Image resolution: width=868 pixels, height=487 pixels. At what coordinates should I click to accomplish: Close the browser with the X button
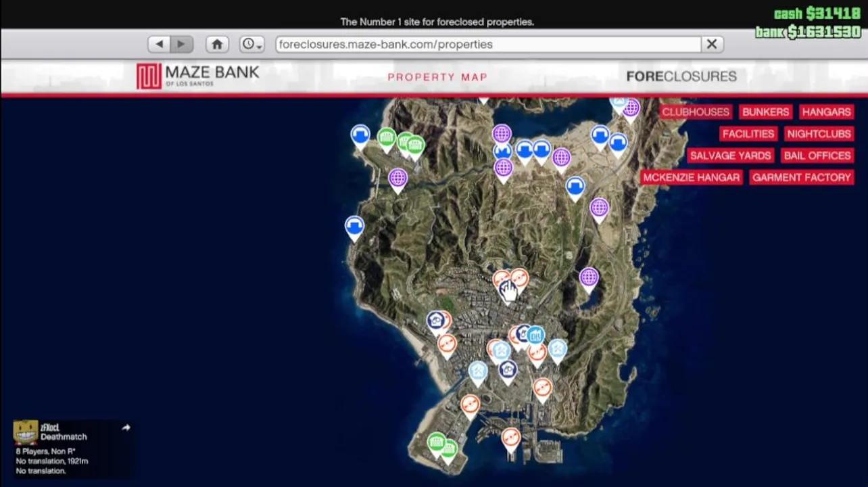click(712, 44)
